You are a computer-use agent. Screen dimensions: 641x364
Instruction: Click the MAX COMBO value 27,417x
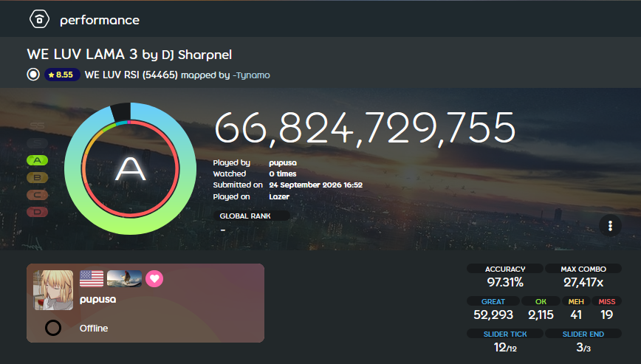click(583, 282)
